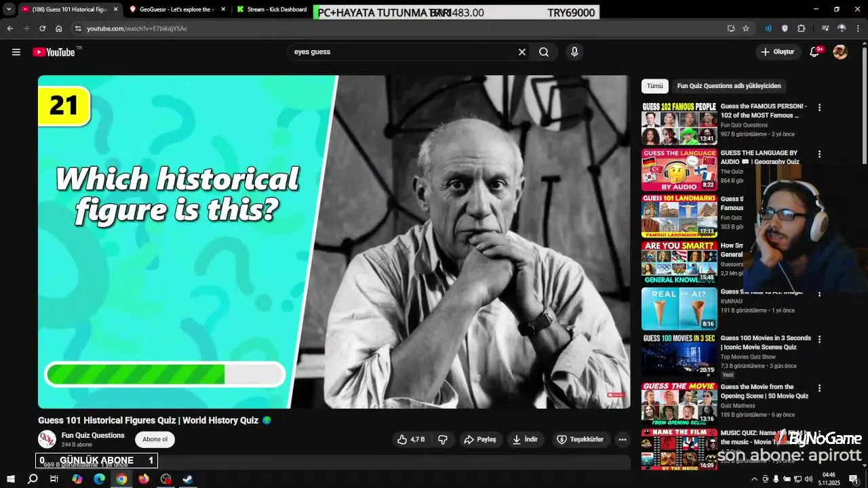Open the Chrome extensions puzzle icon
This screenshot has height=488, width=868.
click(x=802, y=28)
